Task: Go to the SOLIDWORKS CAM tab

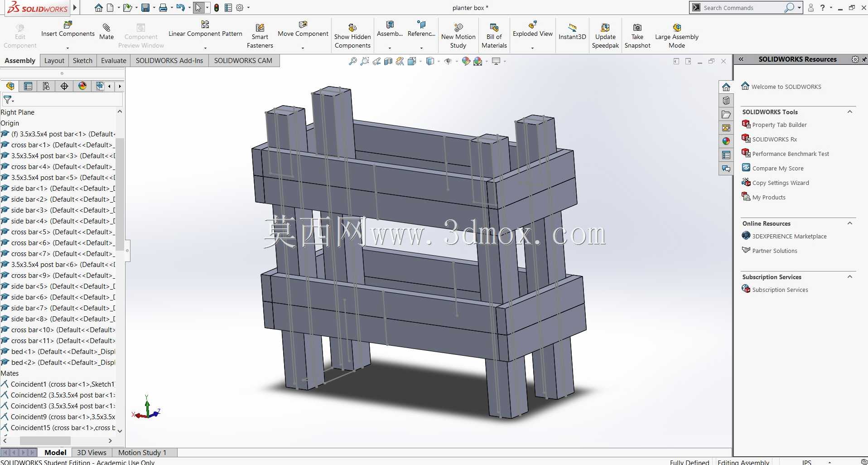Action: coord(243,61)
